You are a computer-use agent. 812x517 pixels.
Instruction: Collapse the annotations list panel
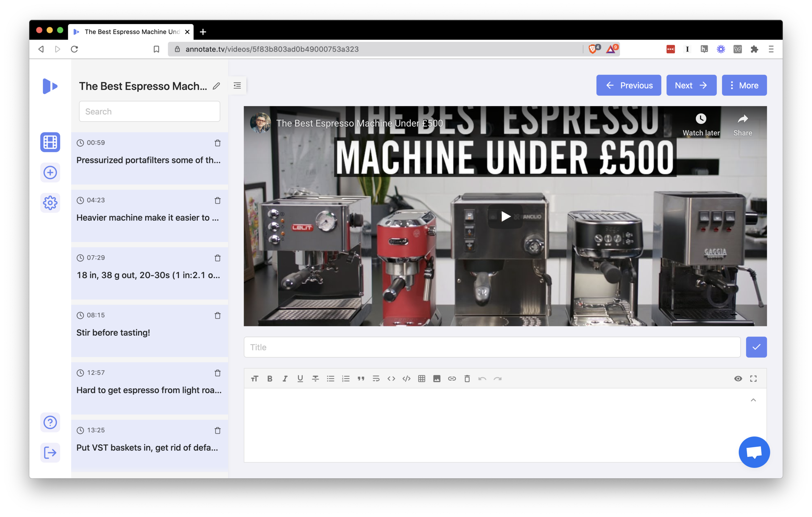pyautogui.click(x=237, y=86)
